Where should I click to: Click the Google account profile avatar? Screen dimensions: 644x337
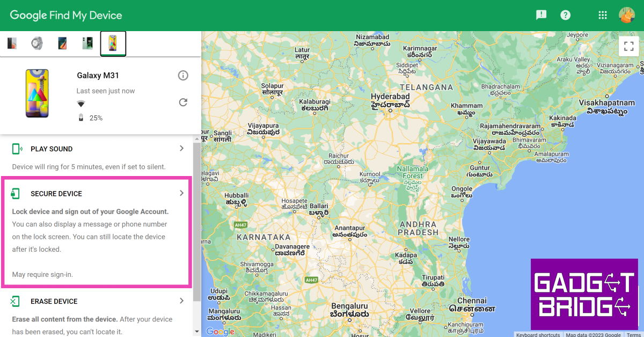(626, 15)
